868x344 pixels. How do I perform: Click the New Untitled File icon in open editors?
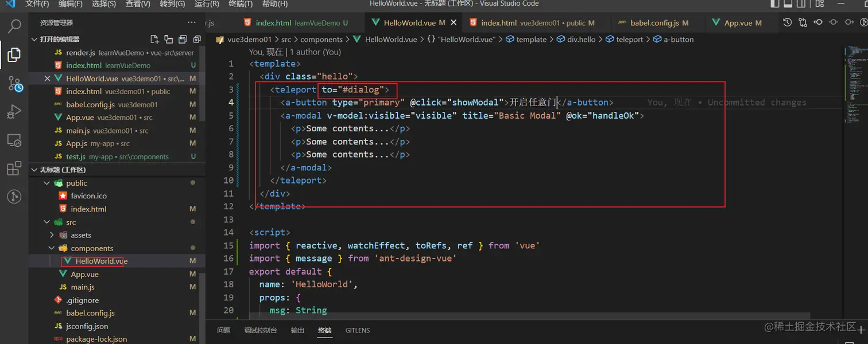point(154,40)
